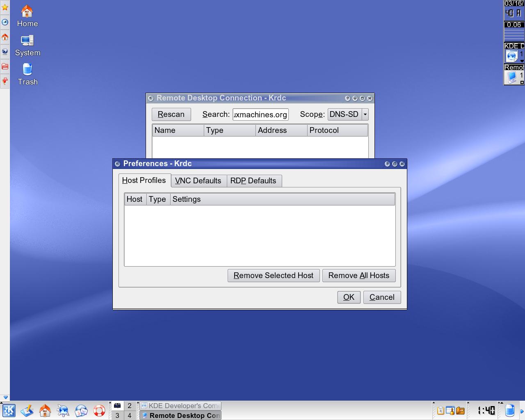
Task: Click the Remote Desktop computer dock icon
Action: [x=512, y=78]
